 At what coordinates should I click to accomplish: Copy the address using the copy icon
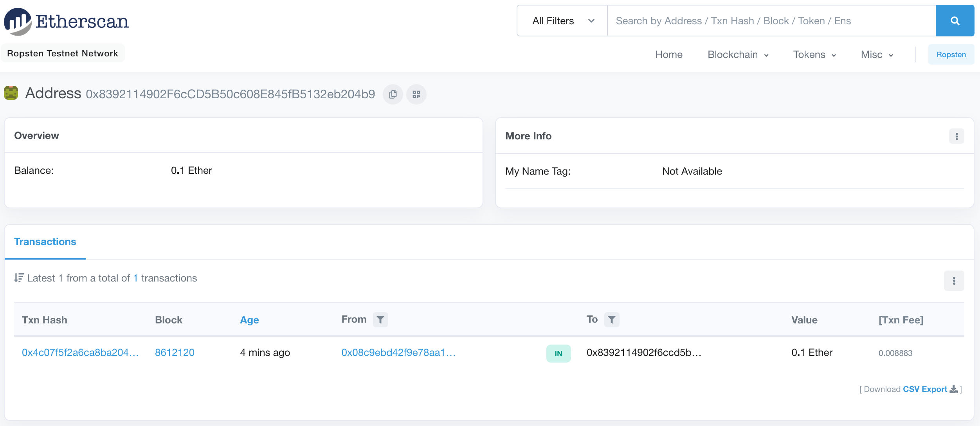393,94
